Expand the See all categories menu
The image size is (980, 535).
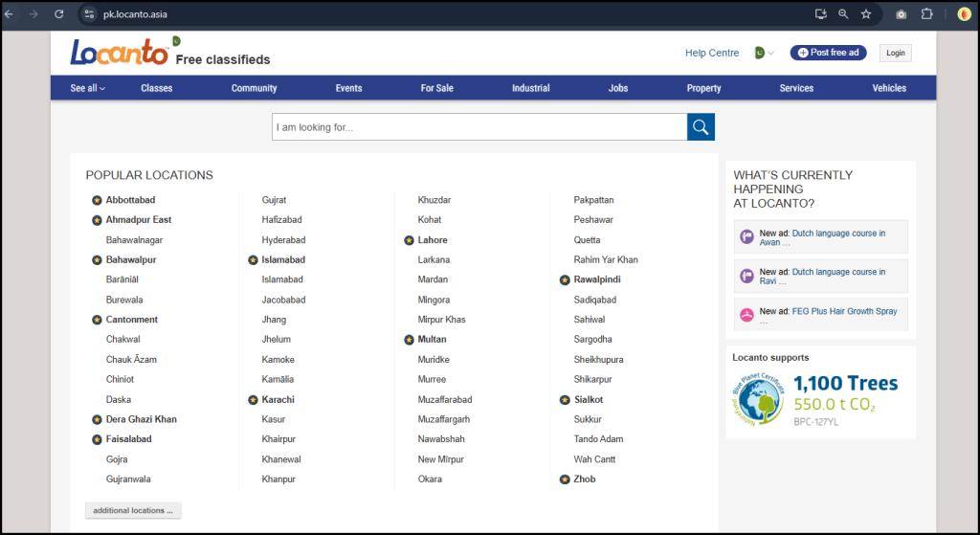point(87,88)
